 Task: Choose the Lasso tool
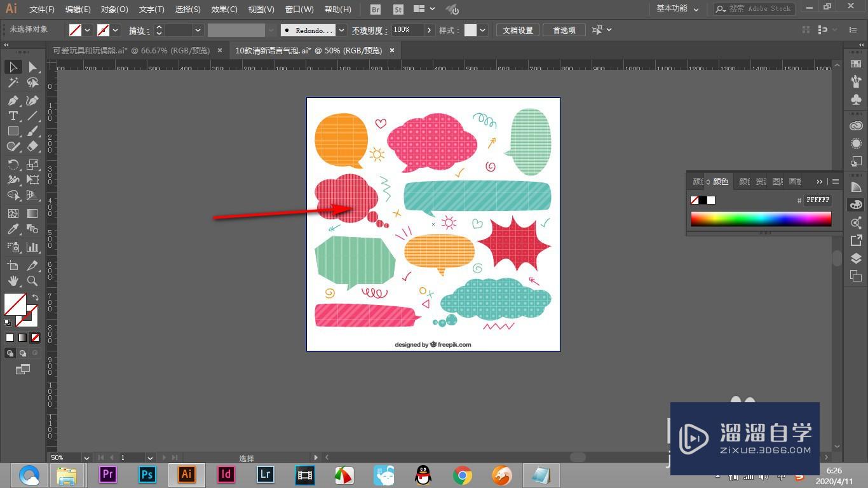[x=32, y=83]
